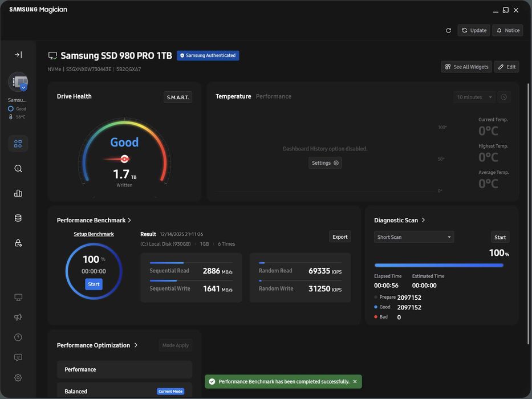Open the Short Scan type dropdown
Image resolution: width=532 pixels, height=399 pixels.
(414, 237)
